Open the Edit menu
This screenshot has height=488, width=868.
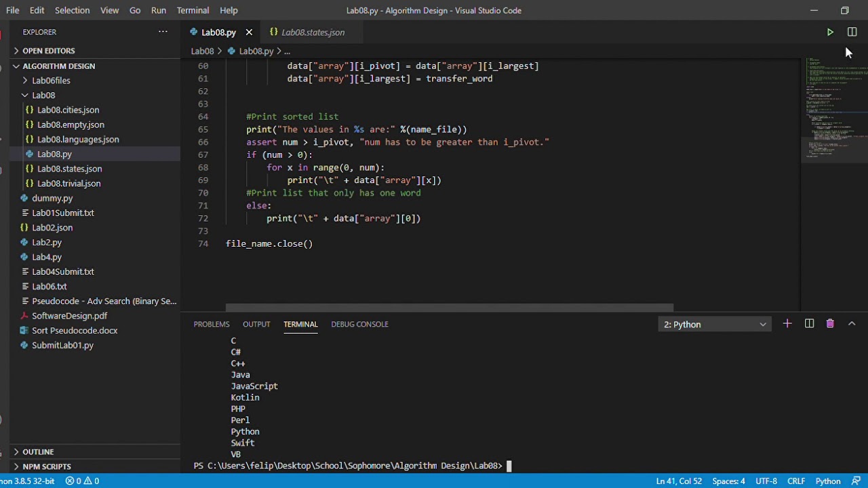pos(37,10)
